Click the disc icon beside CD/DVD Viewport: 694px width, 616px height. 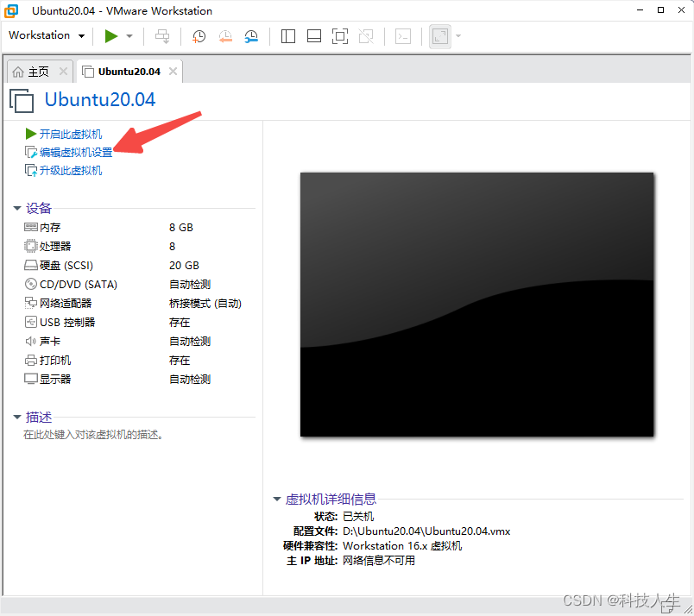tap(31, 284)
